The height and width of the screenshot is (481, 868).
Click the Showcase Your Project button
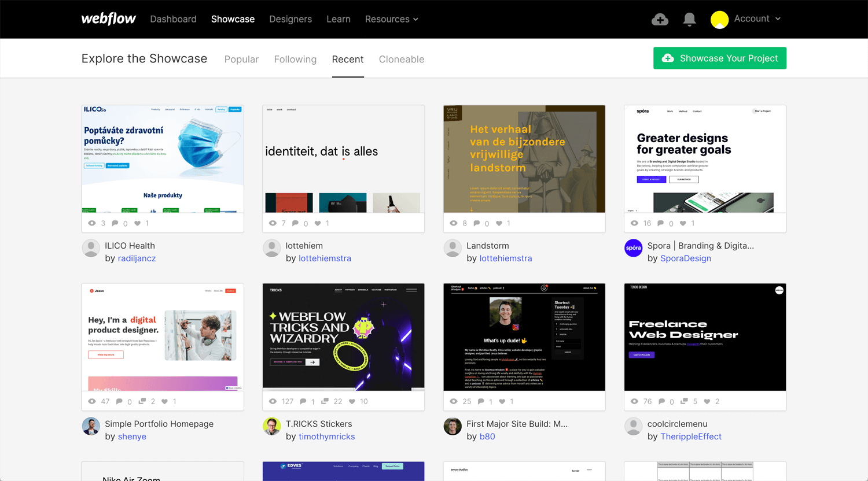point(720,58)
